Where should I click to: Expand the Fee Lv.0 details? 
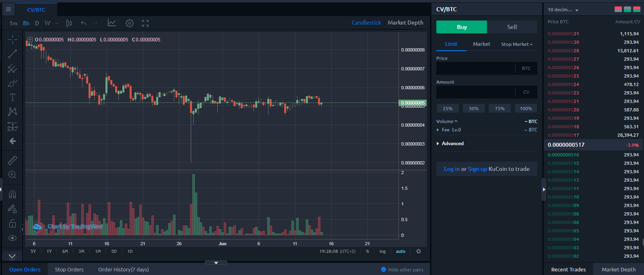448,130
